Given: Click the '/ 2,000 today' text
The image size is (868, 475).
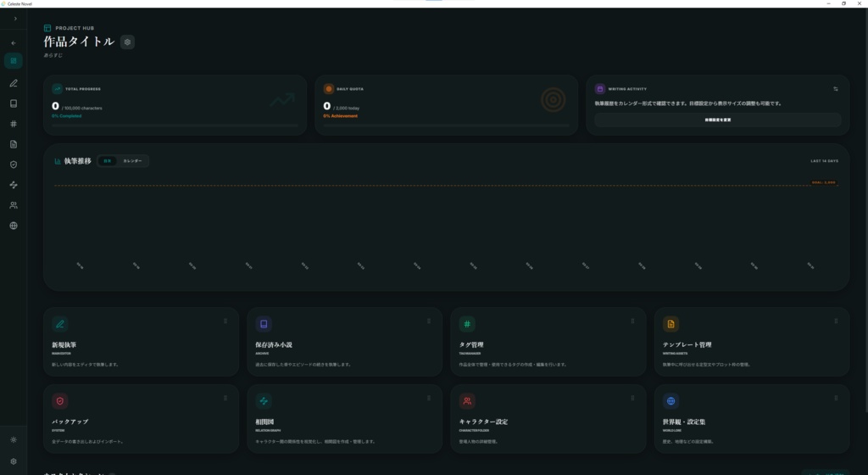Looking at the screenshot, I should (x=346, y=108).
